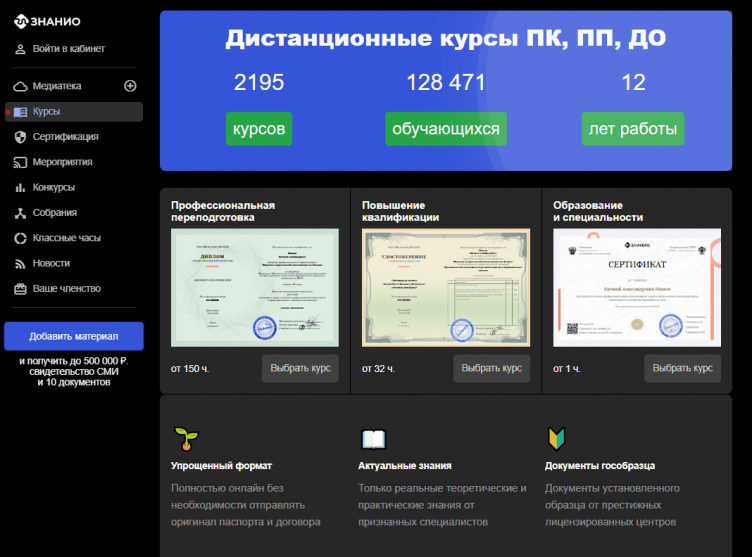Click the Документы гособразца heading

click(600, 466)
